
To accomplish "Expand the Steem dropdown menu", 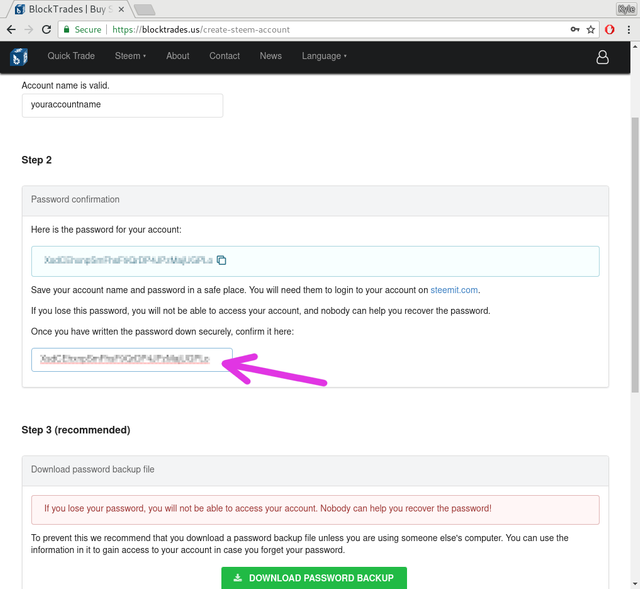I will click(130, 56).
